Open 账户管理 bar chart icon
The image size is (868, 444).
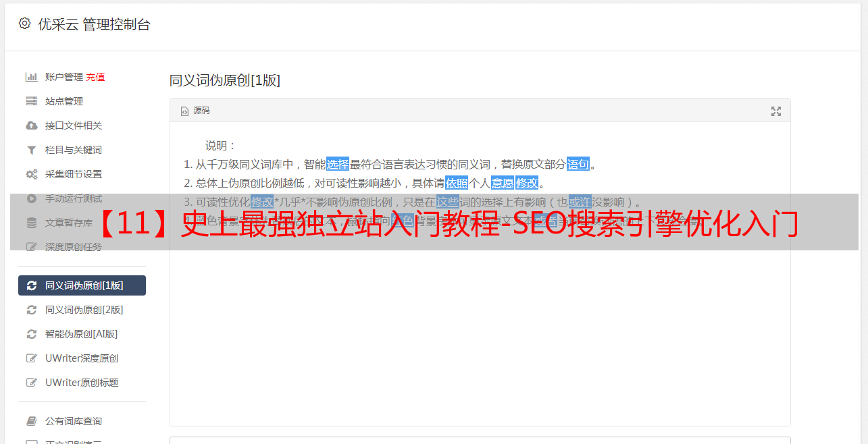pos(31,77)
